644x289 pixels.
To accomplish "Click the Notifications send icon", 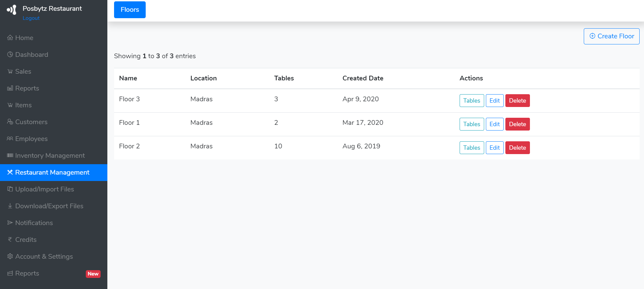I will (10, 223).
